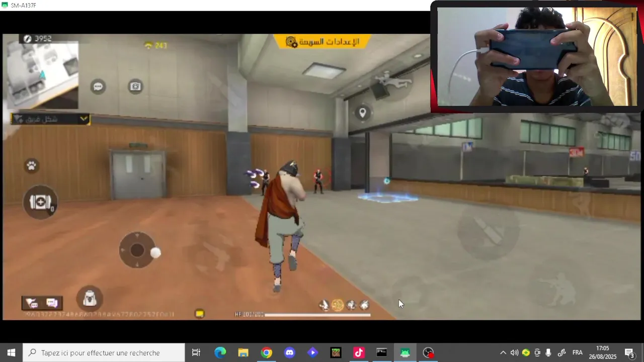
Task: Click the microphone tray icon
Action: (548, 352)
